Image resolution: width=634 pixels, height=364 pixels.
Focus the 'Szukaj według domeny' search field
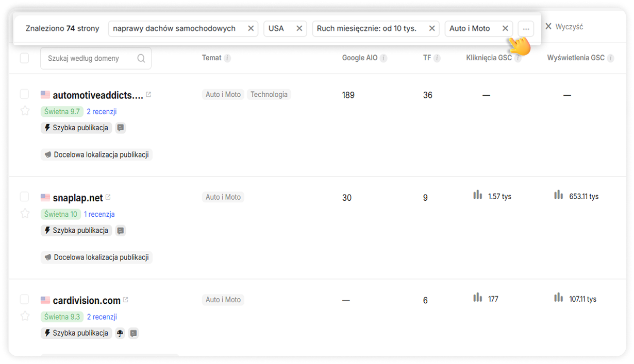tap(91, 58)
